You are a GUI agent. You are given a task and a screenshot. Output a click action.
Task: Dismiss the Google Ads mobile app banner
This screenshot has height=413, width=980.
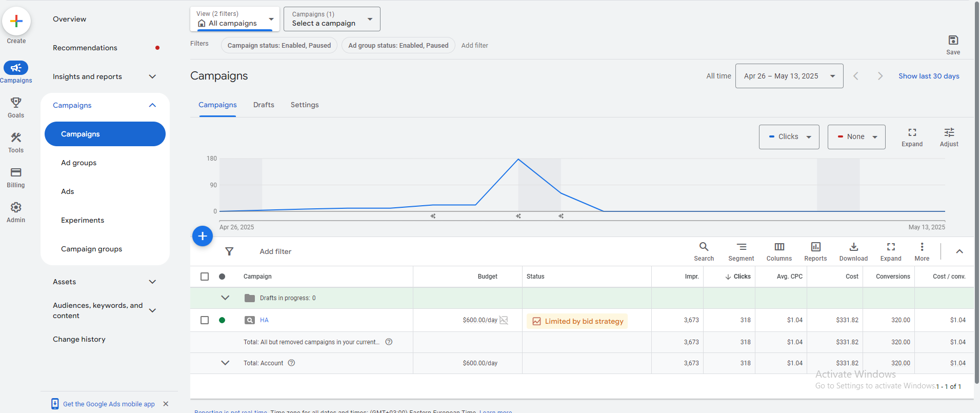166,404
